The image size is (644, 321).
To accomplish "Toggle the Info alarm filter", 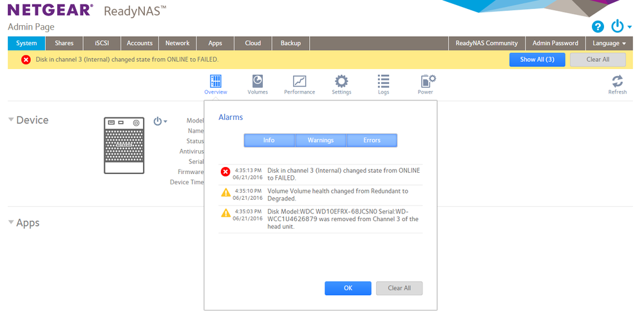I will (269, 140).
